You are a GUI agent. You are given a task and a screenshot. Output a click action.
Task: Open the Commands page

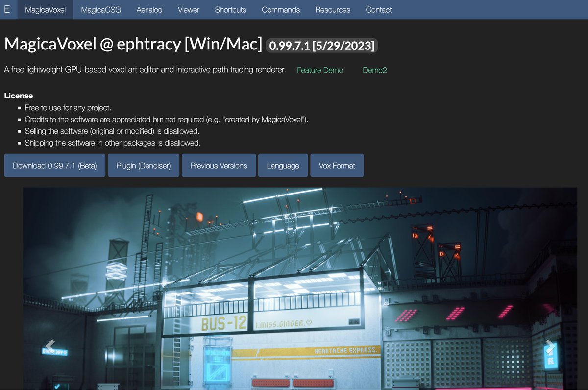coord(281,9)
